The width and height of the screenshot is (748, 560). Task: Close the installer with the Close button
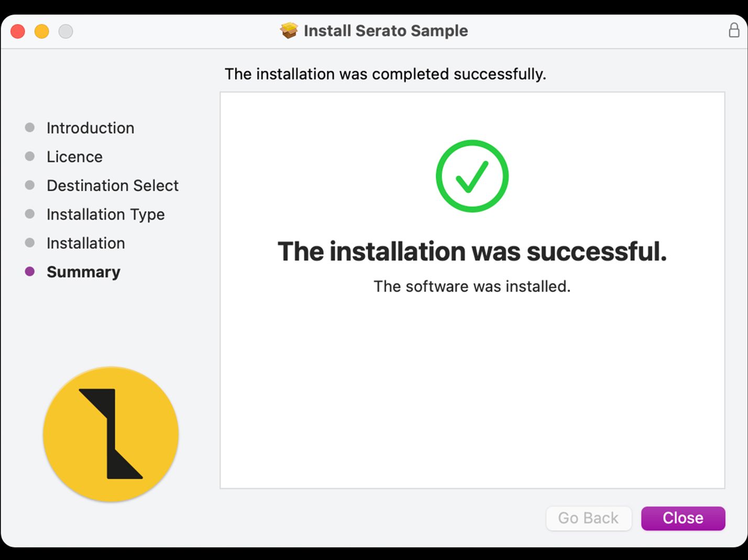pos(683,518)
